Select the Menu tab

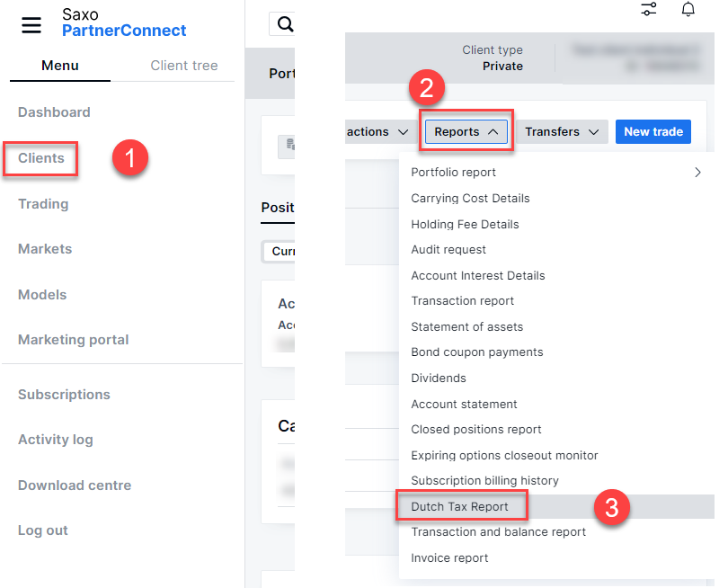click(x=60, y=66)
